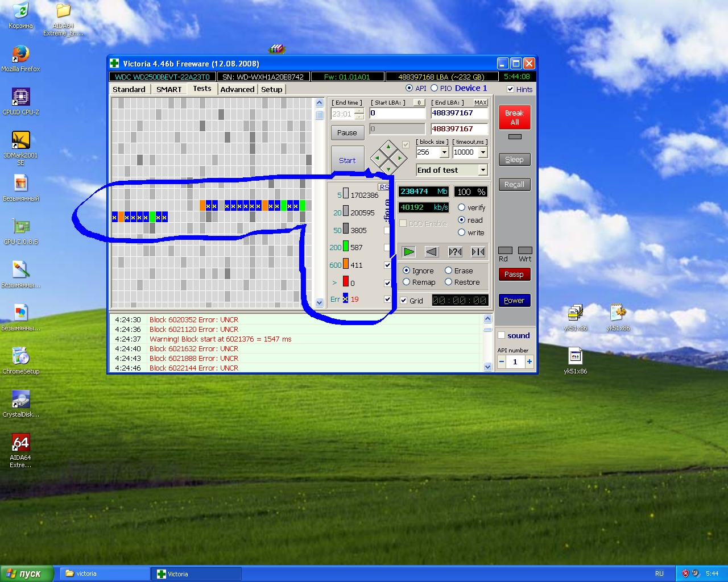
Task: Click the Victoria taskbar button
Action: [196, 574]
